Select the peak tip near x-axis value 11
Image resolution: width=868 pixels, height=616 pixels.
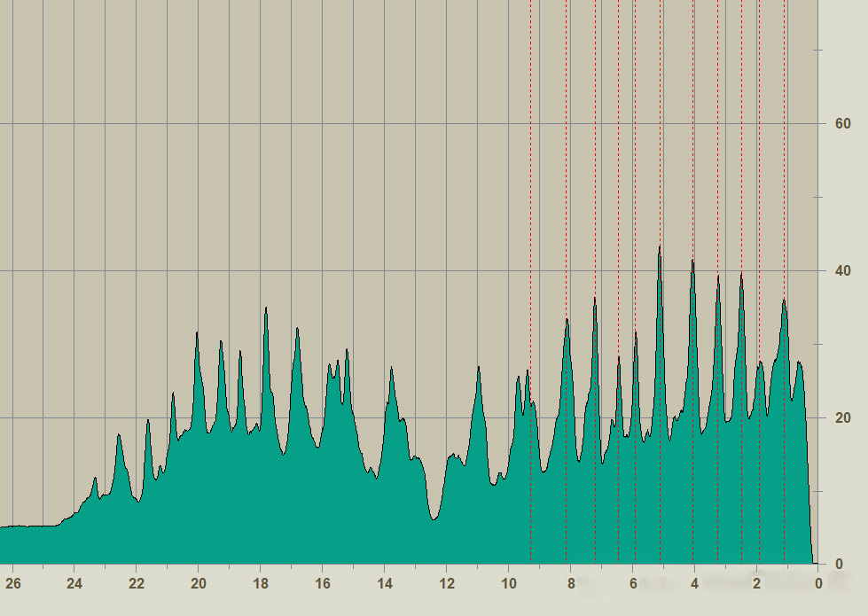(479, 367)
